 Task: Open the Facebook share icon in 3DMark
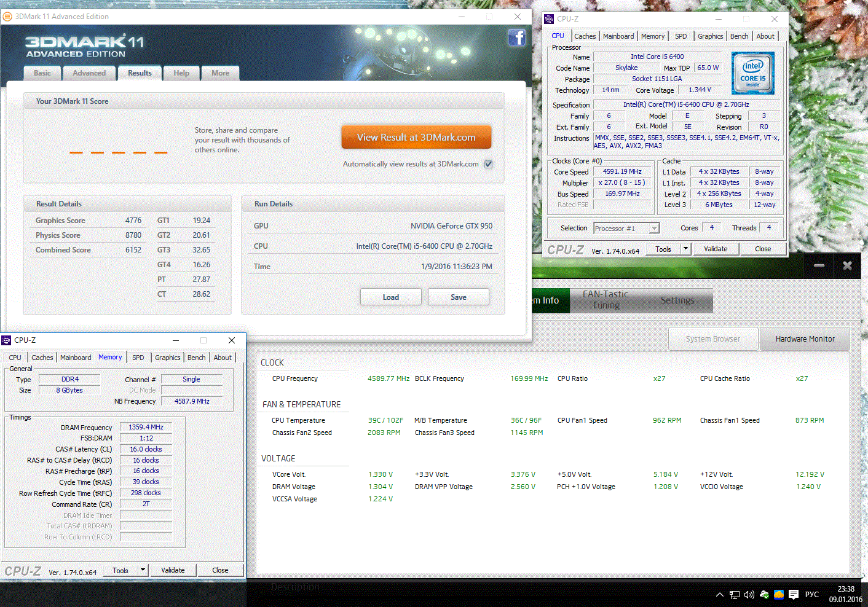pos(517,37)
